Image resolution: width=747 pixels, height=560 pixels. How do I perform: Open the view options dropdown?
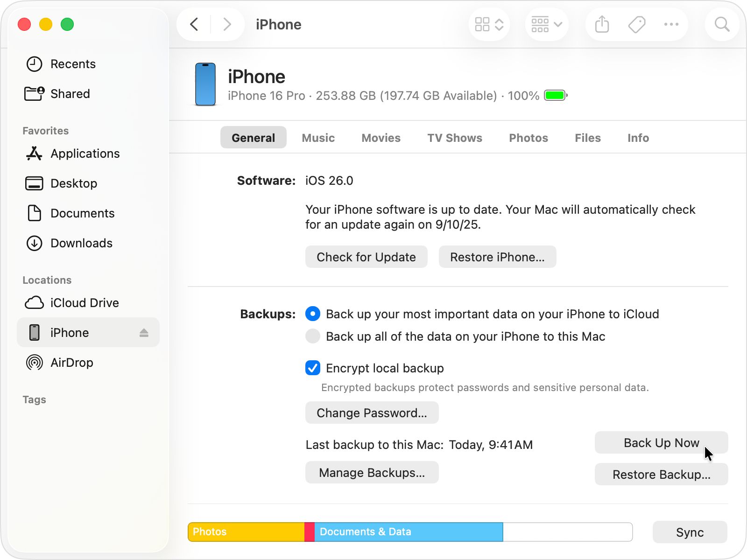click(x=488, y=24)
